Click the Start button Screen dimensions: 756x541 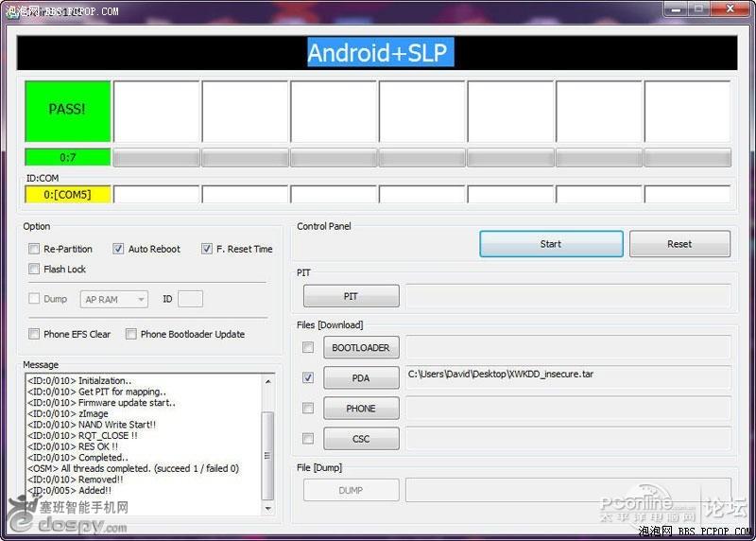[x=551, y=244]
